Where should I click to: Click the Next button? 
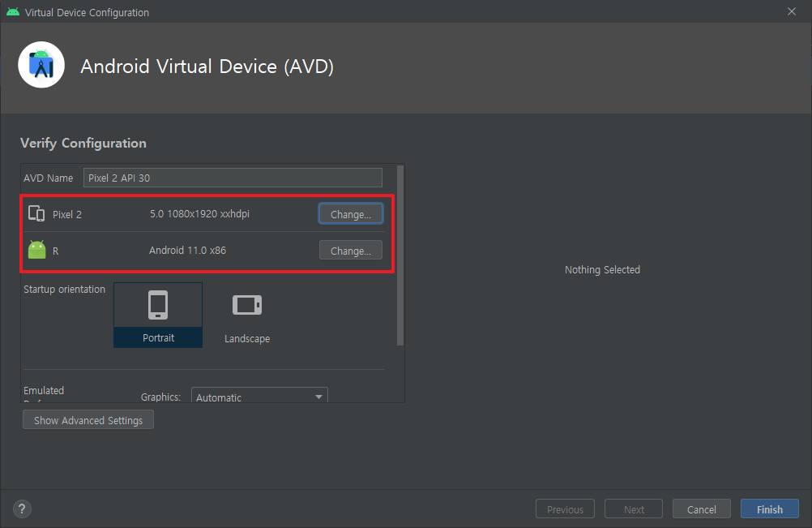click(x=634, y=509)
